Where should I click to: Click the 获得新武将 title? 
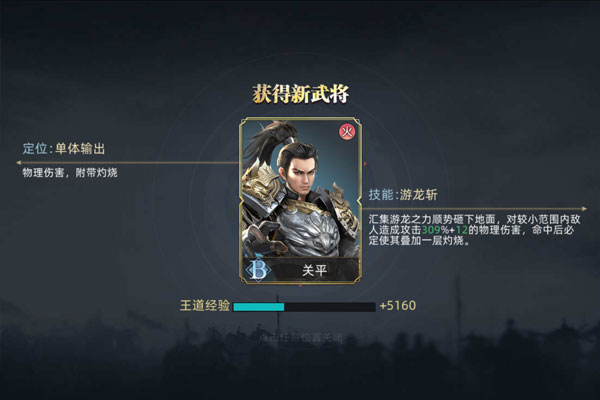tap(300, 94)
